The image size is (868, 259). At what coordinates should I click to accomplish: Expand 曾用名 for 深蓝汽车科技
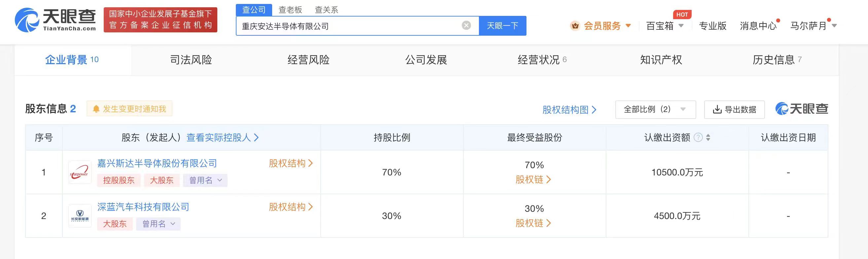point(158,224)
